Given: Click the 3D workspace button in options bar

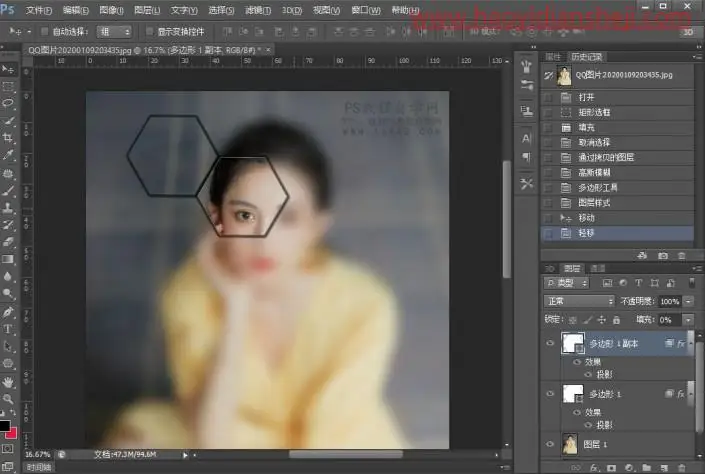Looking at the screenshot, I should coord(688,31).
